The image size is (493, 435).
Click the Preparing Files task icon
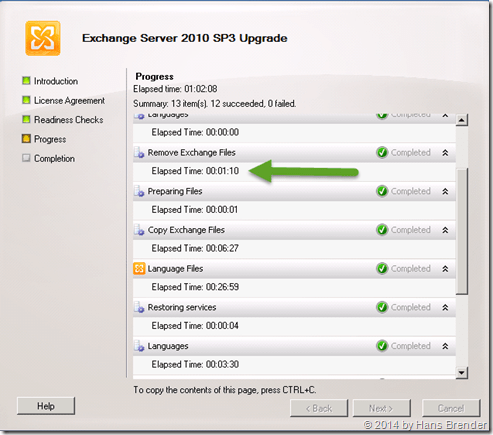(139, 191)
